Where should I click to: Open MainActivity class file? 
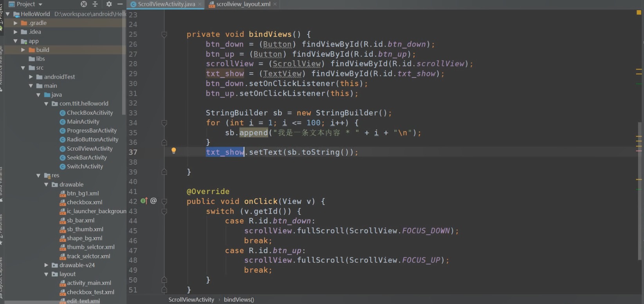83,122
